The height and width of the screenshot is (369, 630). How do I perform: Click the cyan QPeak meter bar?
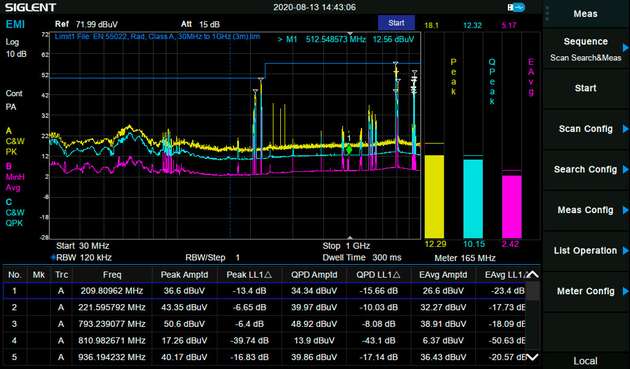[473, 199]
